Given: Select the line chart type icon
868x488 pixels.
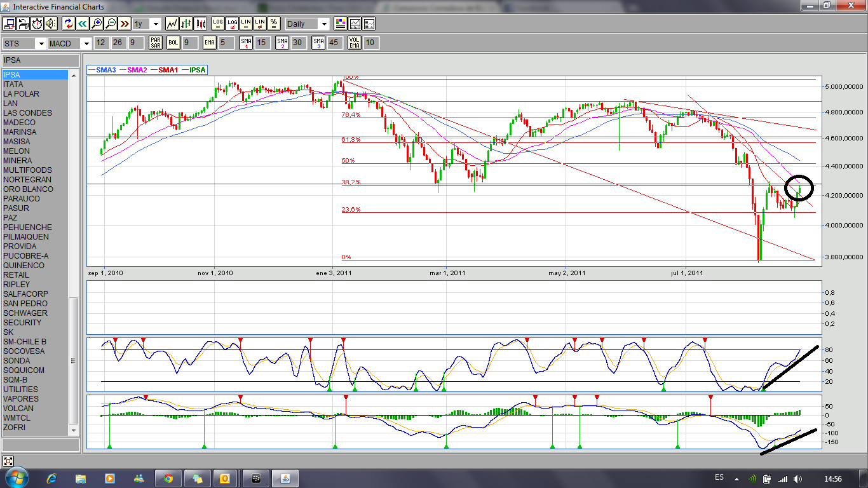Looking at the screenshot, I should (x=172, y=24).
